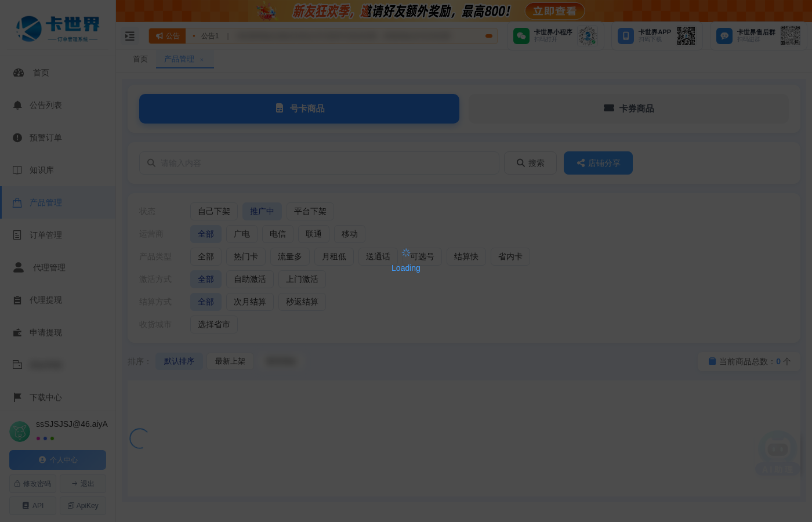812x522 pixels.
Task: Open 订单管理 document icon in sidebar
Action: [17, 235]
